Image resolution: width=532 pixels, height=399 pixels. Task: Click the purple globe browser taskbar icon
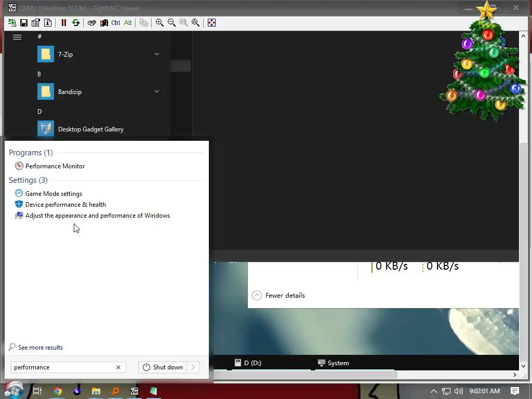(77, 391)
